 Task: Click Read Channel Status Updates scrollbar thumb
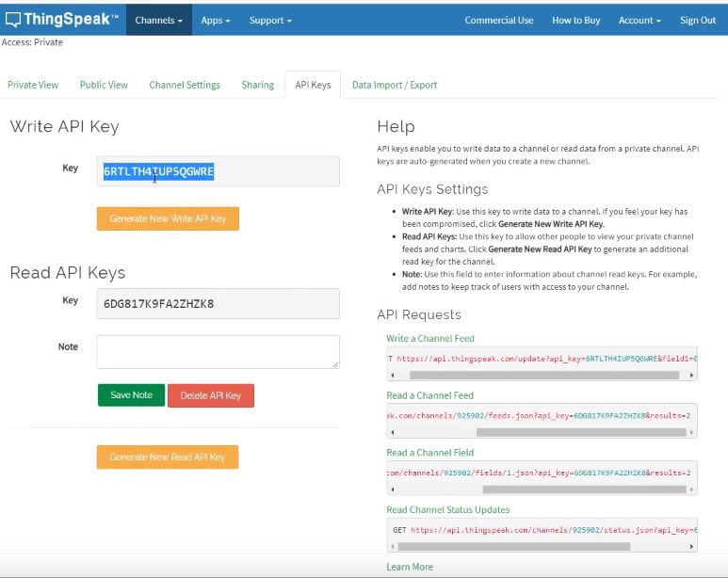(x=514, y=546)
